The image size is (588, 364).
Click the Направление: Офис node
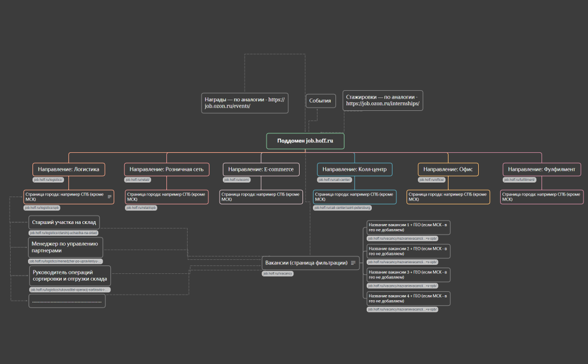pyautogui.click(x=447, y=169)
